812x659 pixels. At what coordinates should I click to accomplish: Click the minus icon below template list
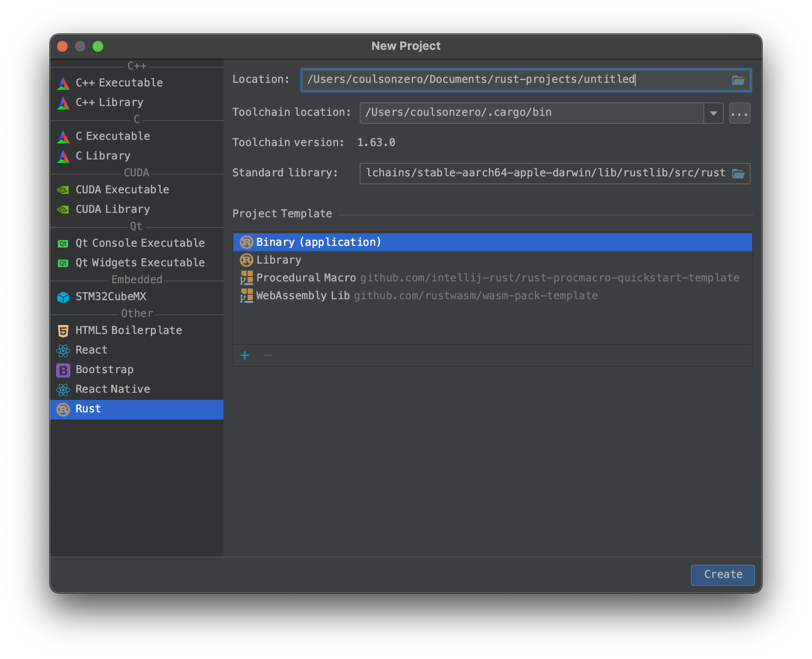coord(268,355)
